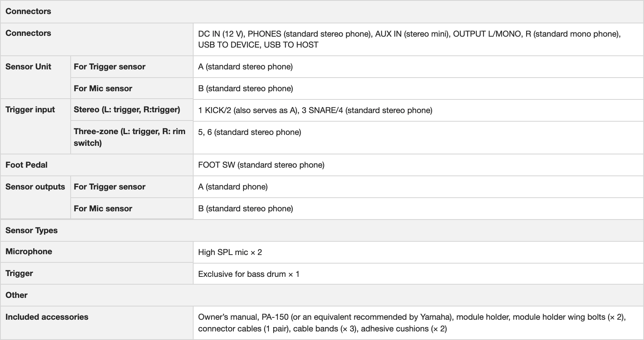This screenshot has width=644, height=340.
Task: Select the Sensor Unit row label
Action: click(x=28, y=67)
